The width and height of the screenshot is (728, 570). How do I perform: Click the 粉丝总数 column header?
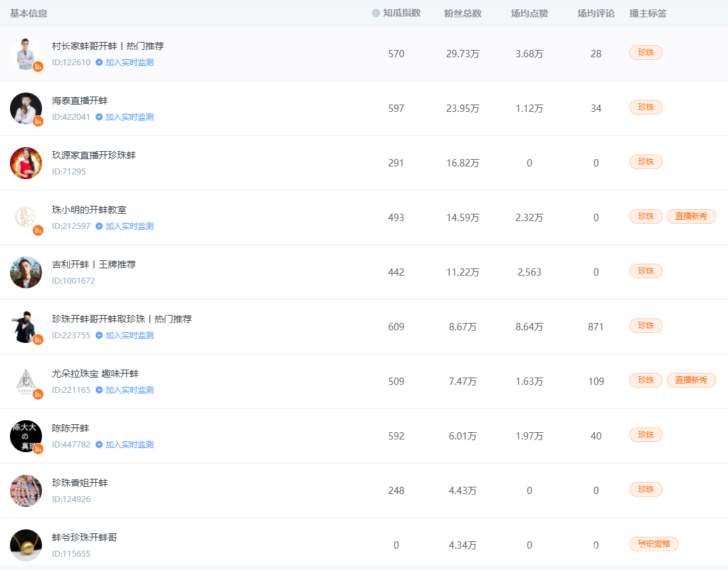click(462, 13)
